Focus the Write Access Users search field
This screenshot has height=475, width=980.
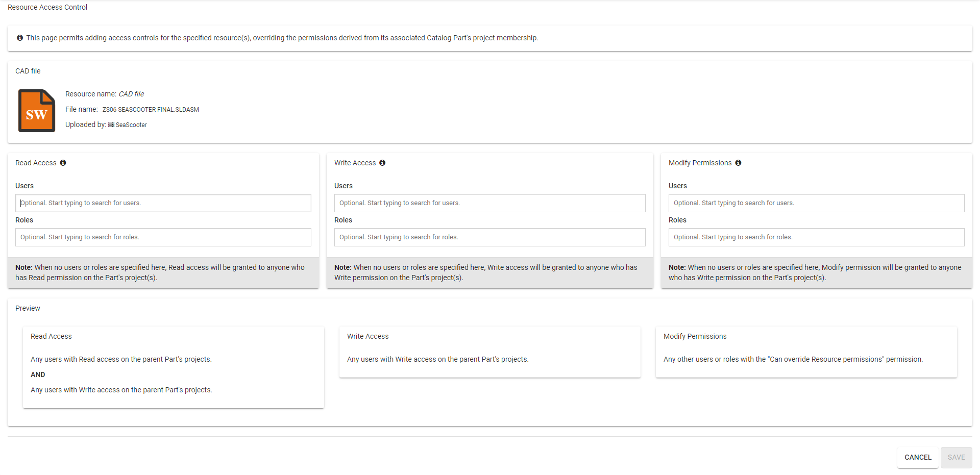(489, 203)
